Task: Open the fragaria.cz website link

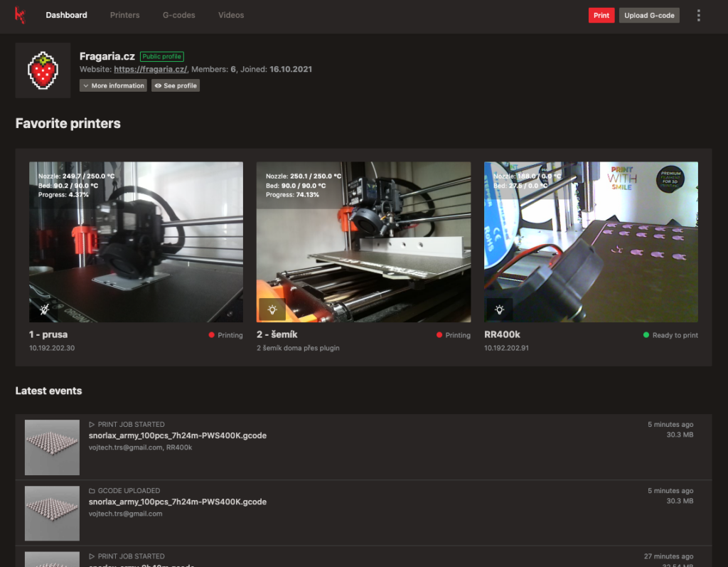Action: (x=151, y=70)
